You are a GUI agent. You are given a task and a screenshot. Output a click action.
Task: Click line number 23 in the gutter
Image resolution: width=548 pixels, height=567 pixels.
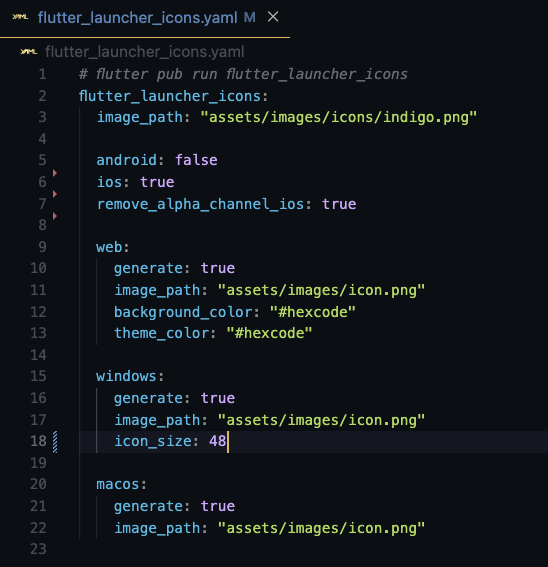[x=38, y=549]
